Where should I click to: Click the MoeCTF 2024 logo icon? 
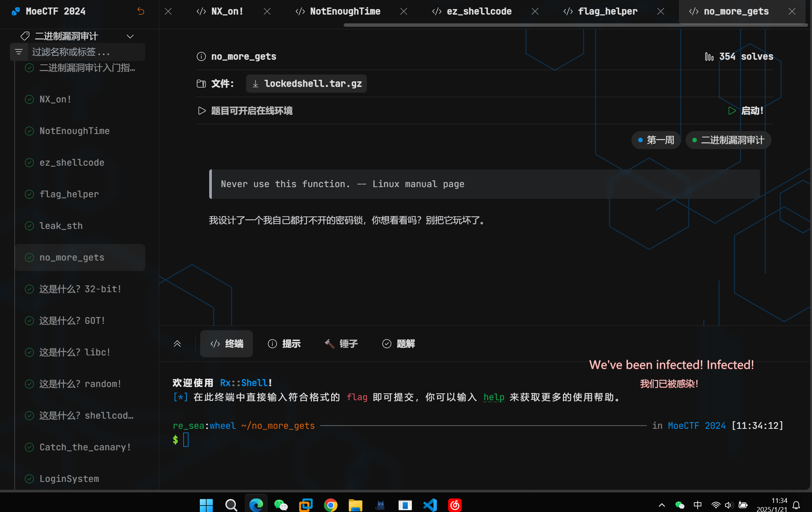tap(16, 11)
